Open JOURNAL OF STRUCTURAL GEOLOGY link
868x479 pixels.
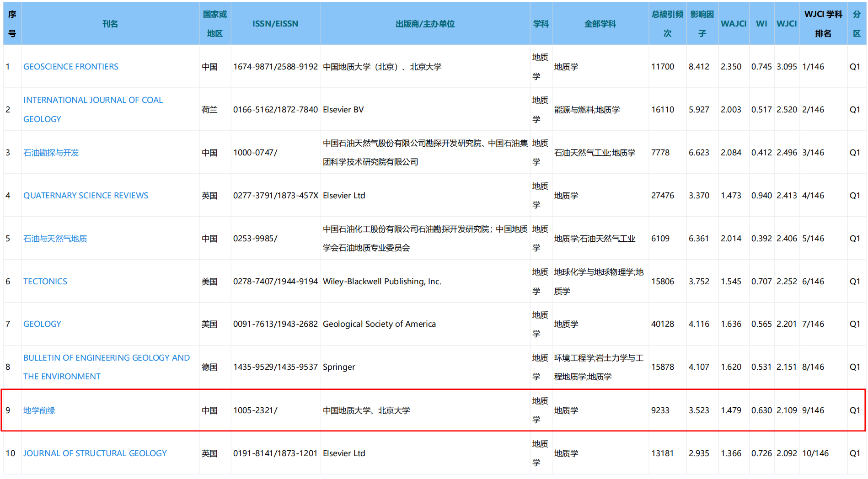click(95, 453)
